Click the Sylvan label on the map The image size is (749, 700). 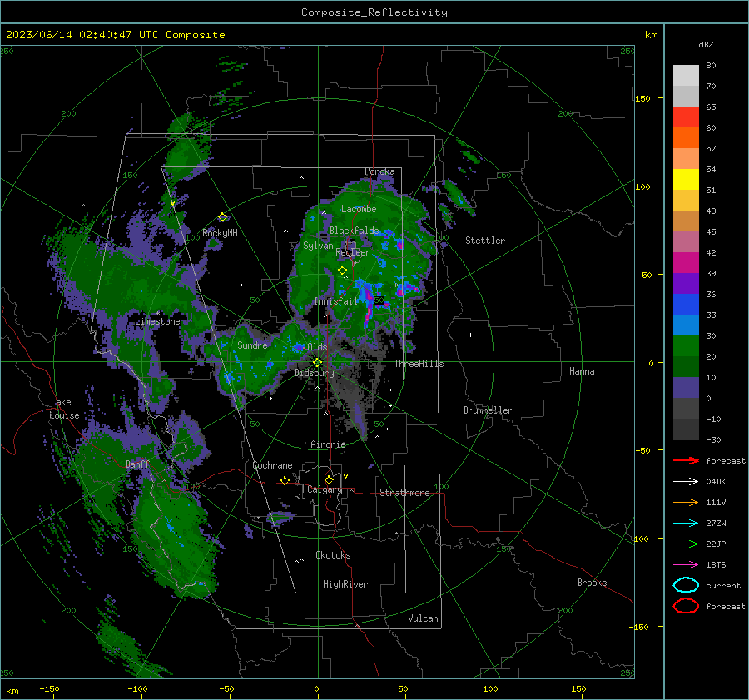point(318,246)
